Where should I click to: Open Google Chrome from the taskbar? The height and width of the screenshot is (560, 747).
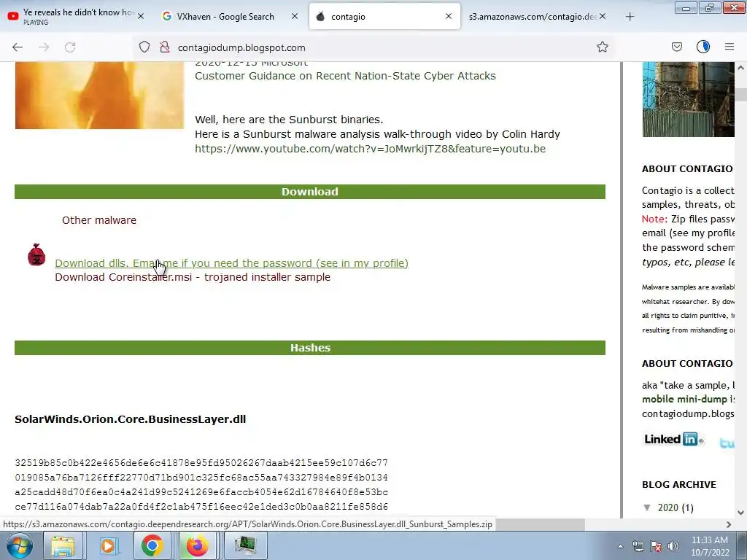point(152,545)
